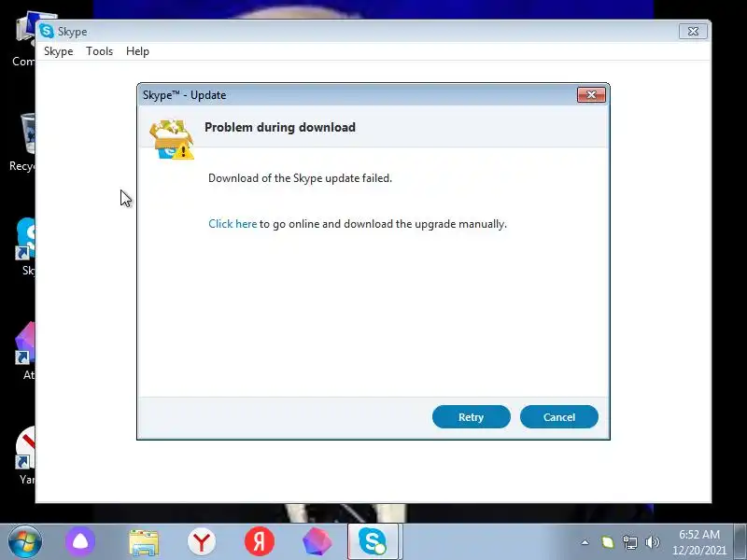The image size is (747, 560).
Task: Click the green tray icon
Action: 608,542
